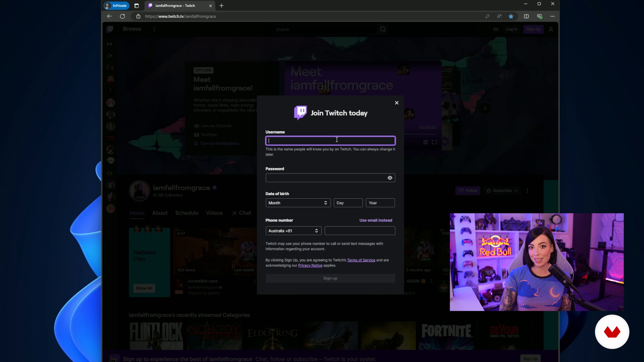Click the address bar URL
Screen dimensions: 644x362
pos(180,16)
